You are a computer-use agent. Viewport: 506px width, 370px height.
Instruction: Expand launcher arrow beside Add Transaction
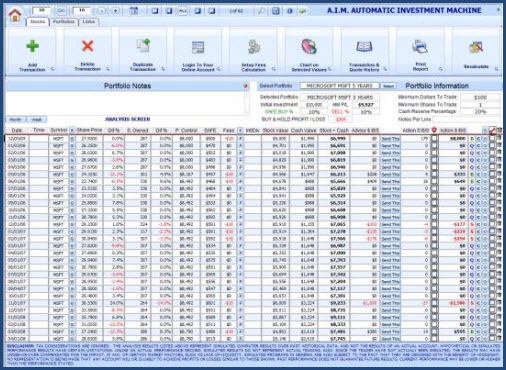(53, 69)
